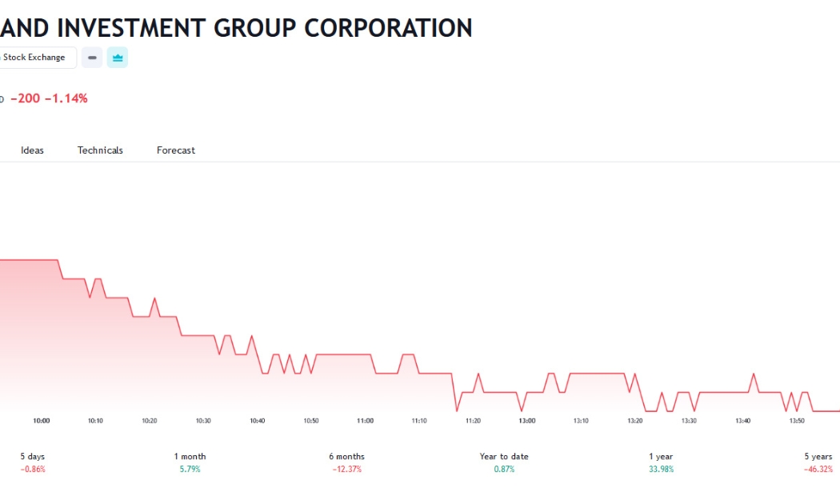Click the 11:00 time axis label
Viewport: 840px width, 504px height.
[x=366, y=421]
